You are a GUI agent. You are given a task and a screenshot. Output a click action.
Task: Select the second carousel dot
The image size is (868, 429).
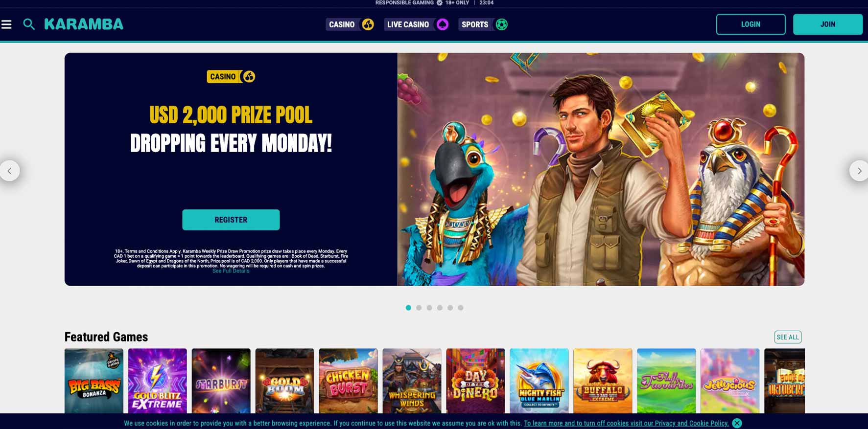pos(419,308)
